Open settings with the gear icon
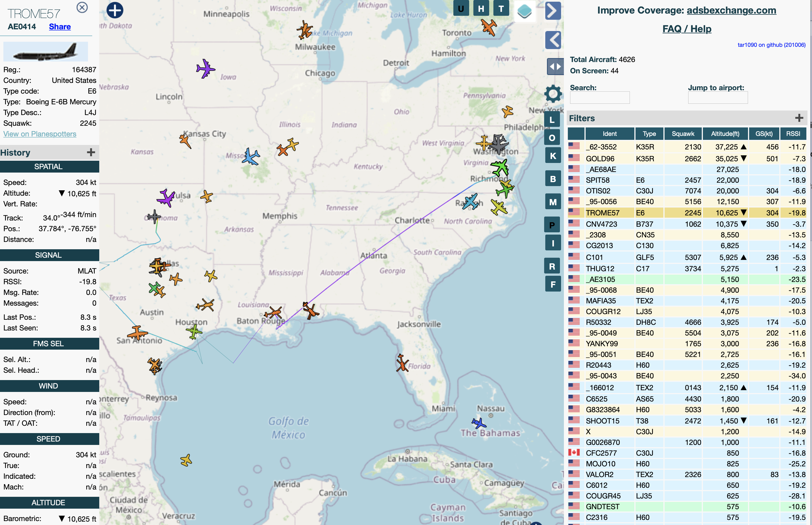Screen dimensions: 812x525 pyautogui.click(x=553, y=93)
